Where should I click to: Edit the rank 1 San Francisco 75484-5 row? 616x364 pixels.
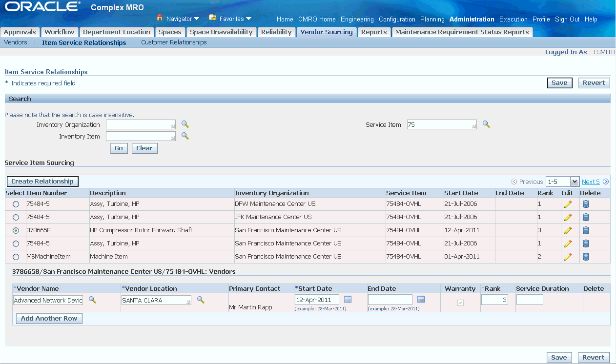(568, 243)
